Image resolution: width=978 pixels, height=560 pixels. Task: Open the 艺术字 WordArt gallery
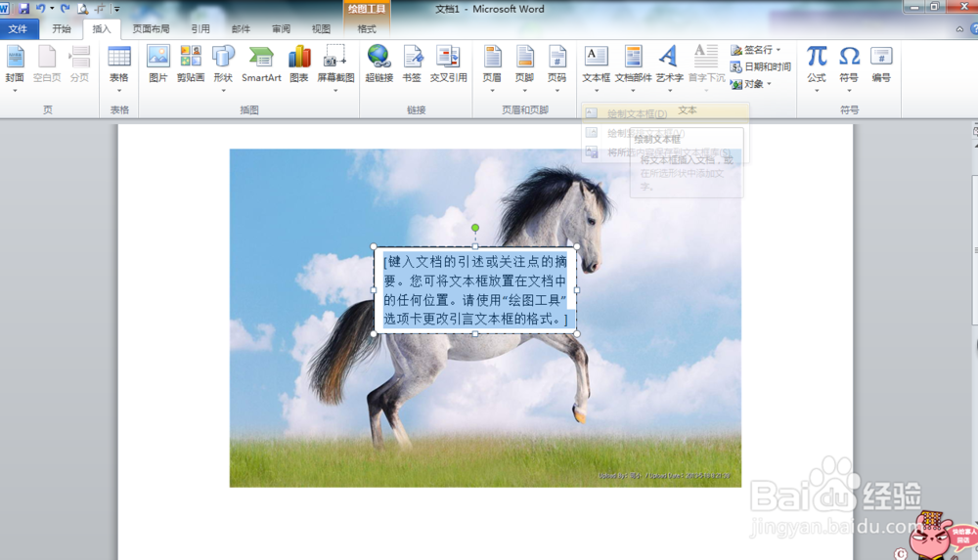click(x=669, y=68)
